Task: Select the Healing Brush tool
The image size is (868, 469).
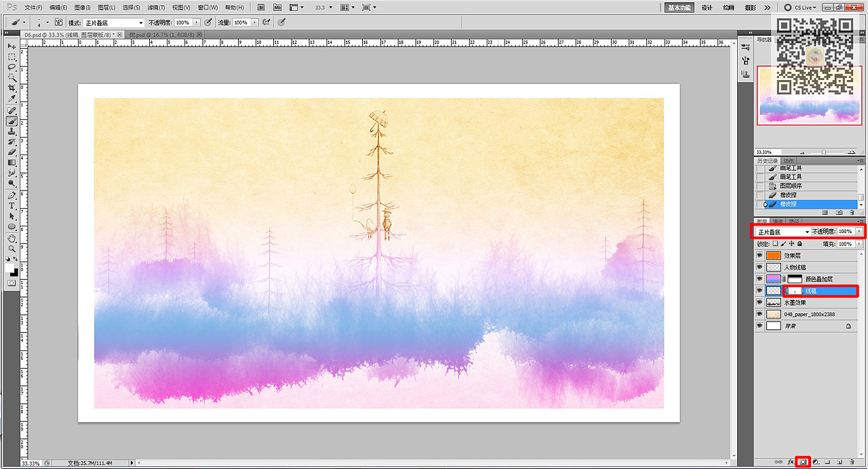Action: (x=12, y=110)
